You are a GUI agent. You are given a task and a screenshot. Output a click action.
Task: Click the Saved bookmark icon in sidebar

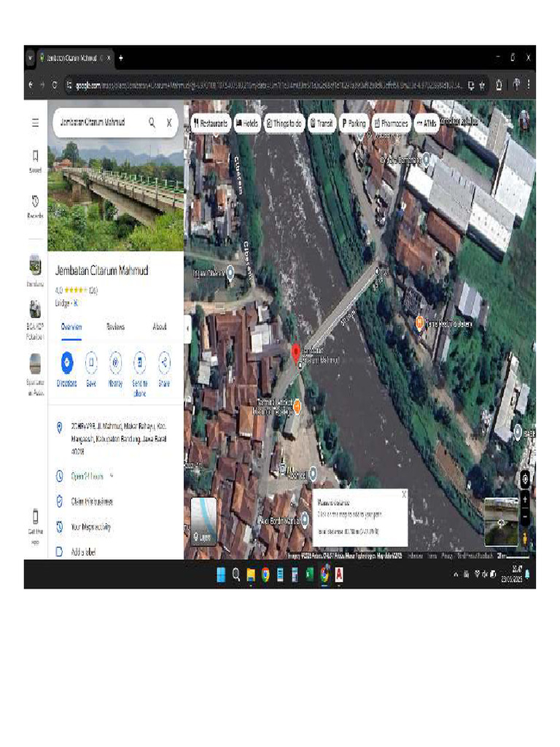[x=35, y=156]
